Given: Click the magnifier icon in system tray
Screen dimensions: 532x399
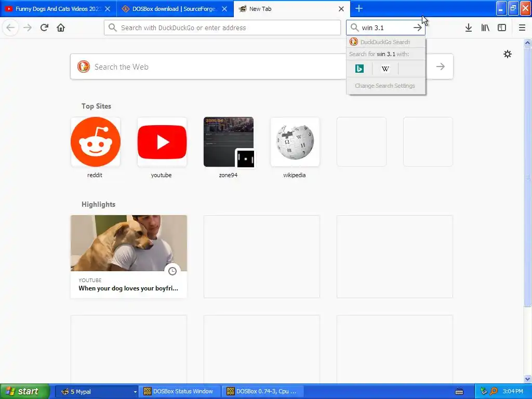Looking at the screenshot, I should (494, 391).
